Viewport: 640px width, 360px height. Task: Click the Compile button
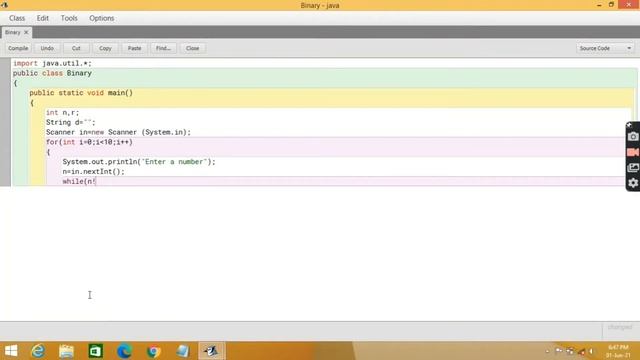click(x=18, y=48)
